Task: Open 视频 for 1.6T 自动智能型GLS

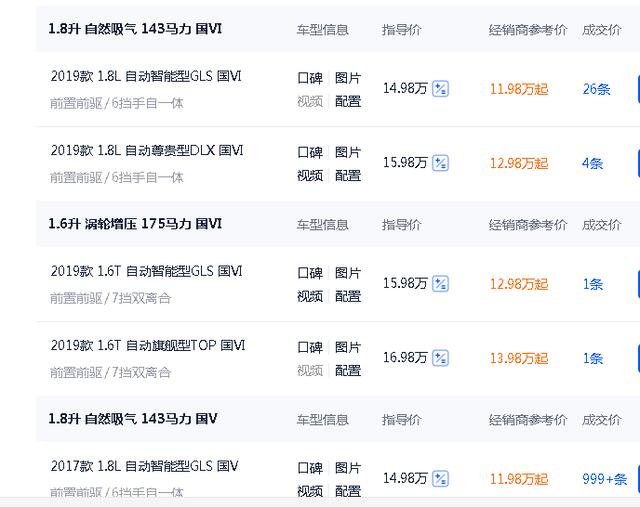Action: [x=310, y=296]
